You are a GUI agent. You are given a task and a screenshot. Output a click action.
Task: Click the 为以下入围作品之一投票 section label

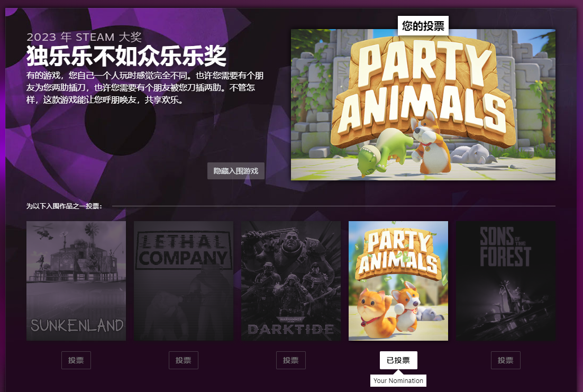tap(64, 206)
